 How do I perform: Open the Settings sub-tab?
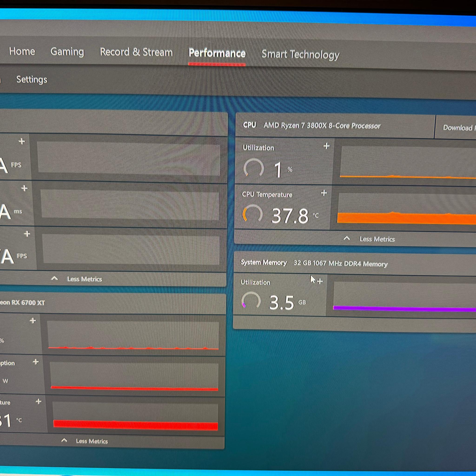tap(32, 79)
